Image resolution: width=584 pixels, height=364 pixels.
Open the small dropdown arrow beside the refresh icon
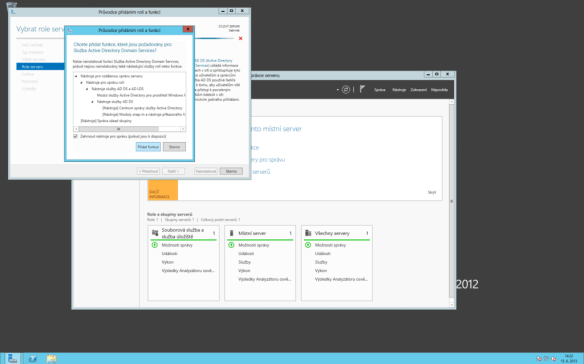(337, 90)
